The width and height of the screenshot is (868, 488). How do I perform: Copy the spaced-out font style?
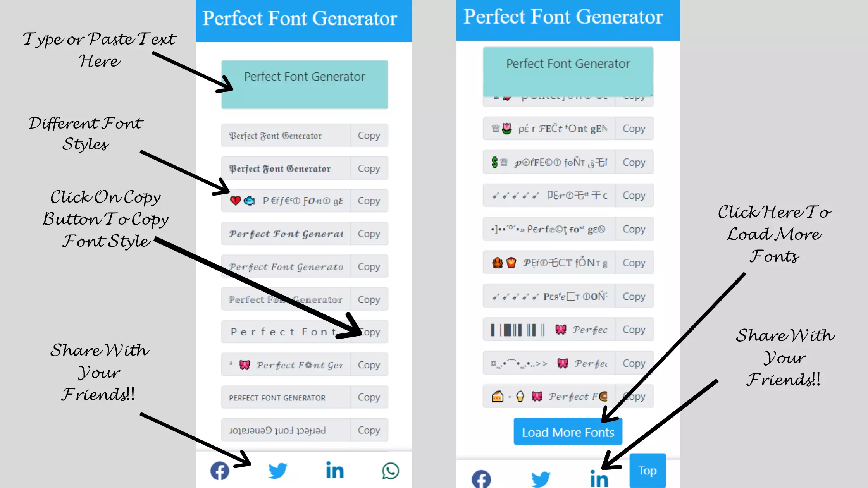[369, 331]
